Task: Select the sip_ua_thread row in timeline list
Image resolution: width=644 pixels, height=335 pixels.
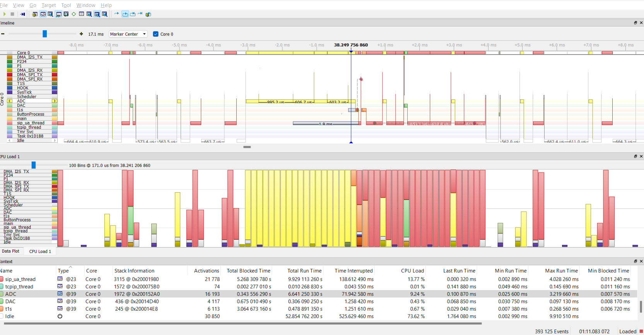Action: tap(32, 123)
